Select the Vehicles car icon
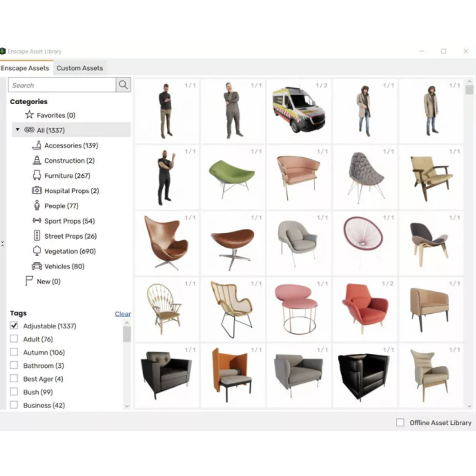The image size is (476, 476). (x=37, y=266)
